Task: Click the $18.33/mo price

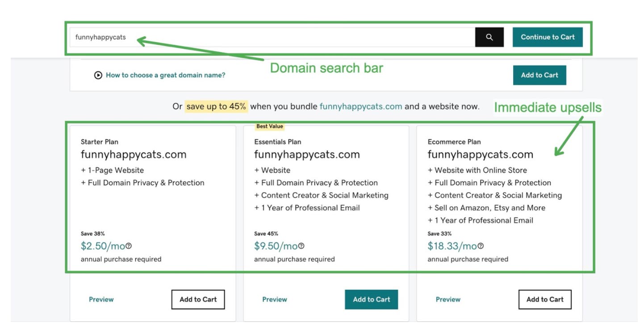Action: [452, 246]
